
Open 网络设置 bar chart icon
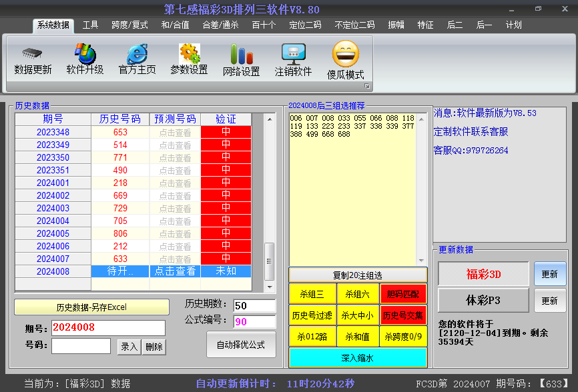[242, 54]
